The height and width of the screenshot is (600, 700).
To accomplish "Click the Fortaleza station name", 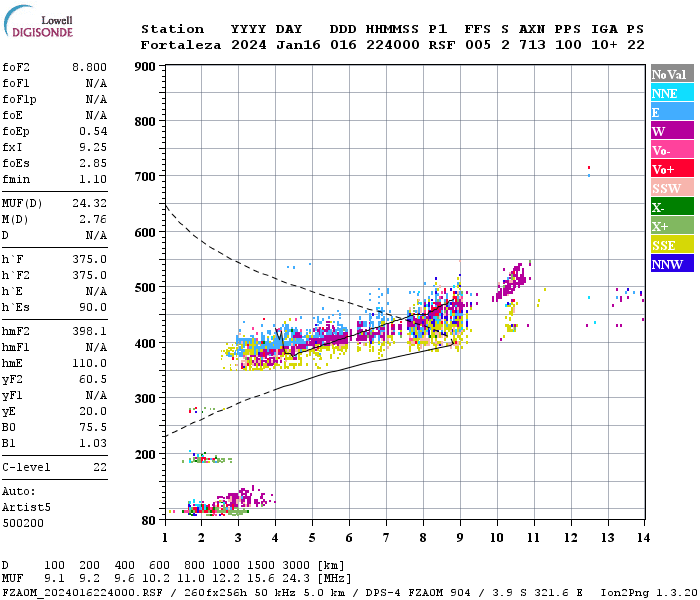I will [181, 45].
